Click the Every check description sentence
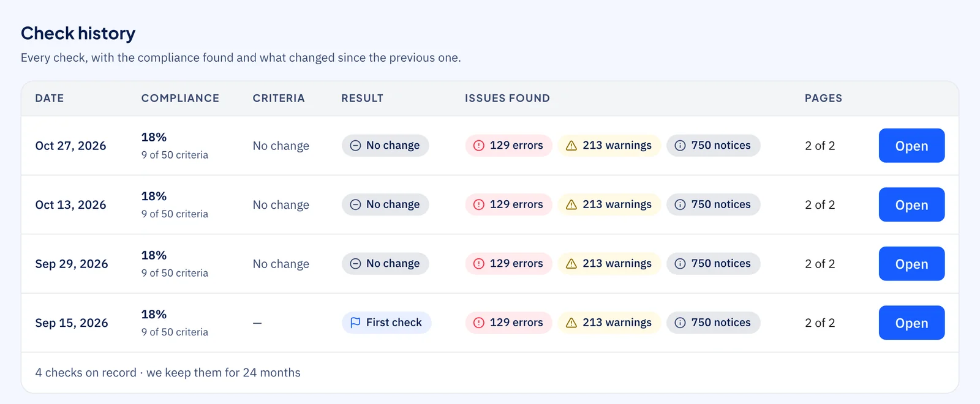The image size is (980, 404). 241,58
